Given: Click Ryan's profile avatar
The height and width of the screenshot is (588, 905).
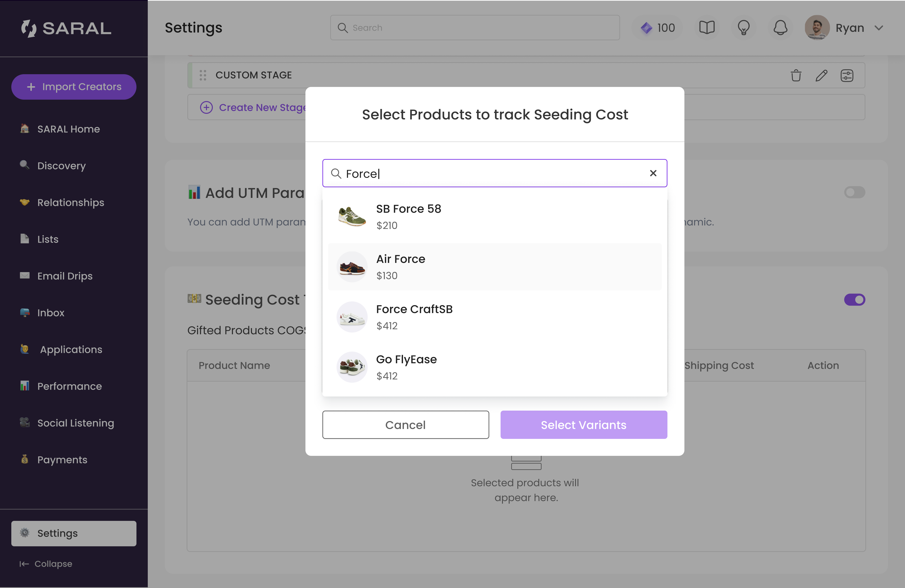Looking at the screenshot, I should tap(817, 28).
